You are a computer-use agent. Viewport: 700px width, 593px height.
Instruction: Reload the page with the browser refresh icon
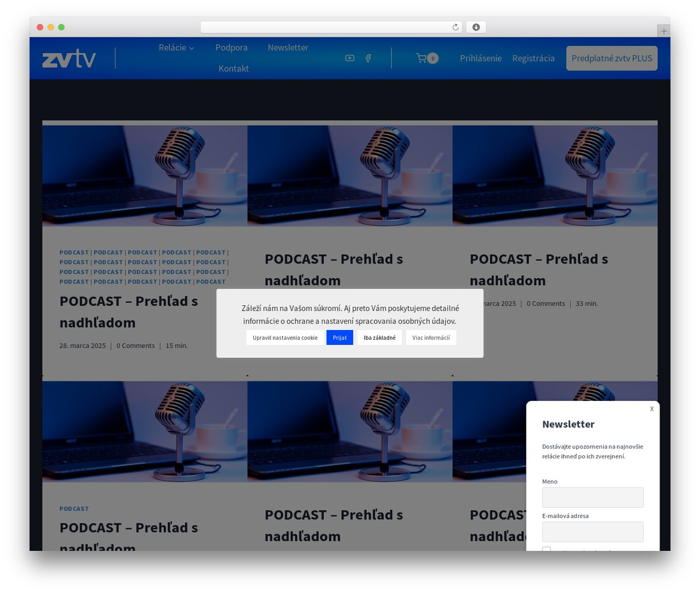coord(456,27)
